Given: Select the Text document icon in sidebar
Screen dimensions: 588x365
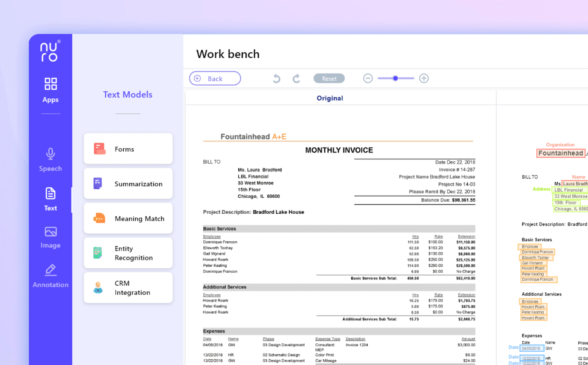Looking at the screenshot, I should [51, 194].
